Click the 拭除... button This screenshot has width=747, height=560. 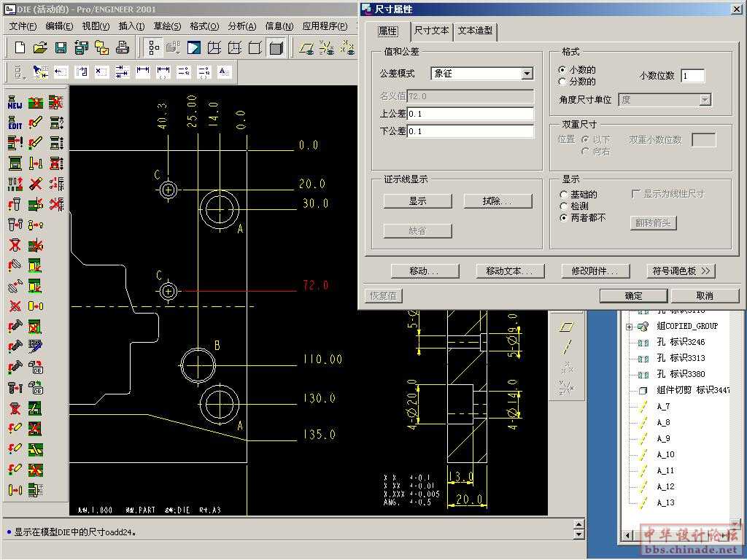point(498,201)
